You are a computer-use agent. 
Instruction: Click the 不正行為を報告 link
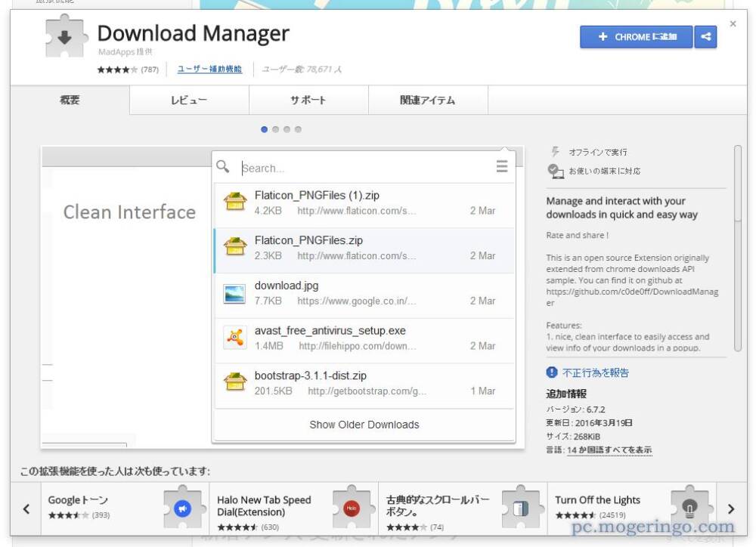(x=596, y=372)
